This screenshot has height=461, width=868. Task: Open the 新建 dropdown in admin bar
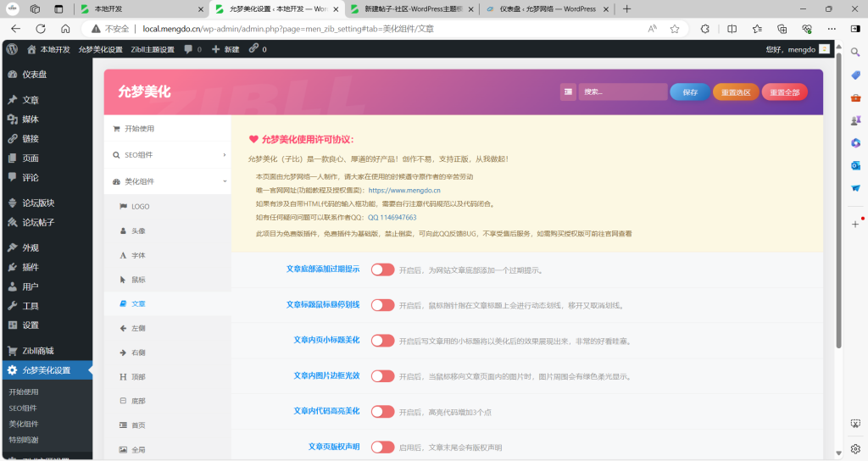click(x=225, y=49)
